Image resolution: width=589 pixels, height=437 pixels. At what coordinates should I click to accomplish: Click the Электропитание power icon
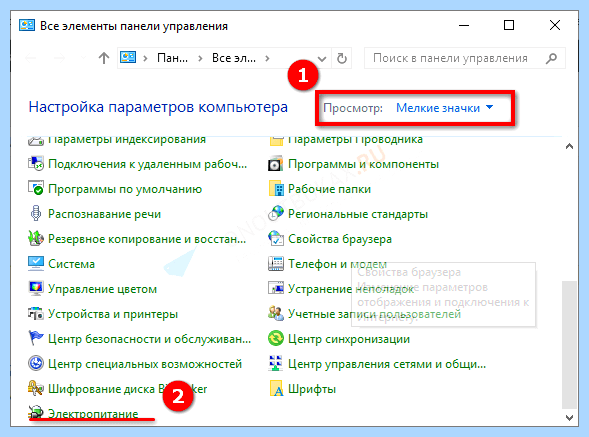[x=36, y=413]
